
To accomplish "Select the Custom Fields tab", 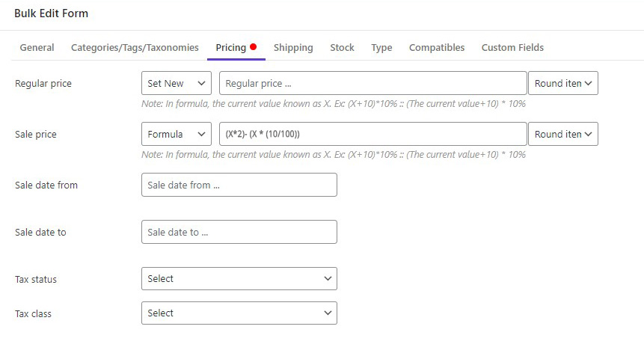I will [x=512, y=48].
